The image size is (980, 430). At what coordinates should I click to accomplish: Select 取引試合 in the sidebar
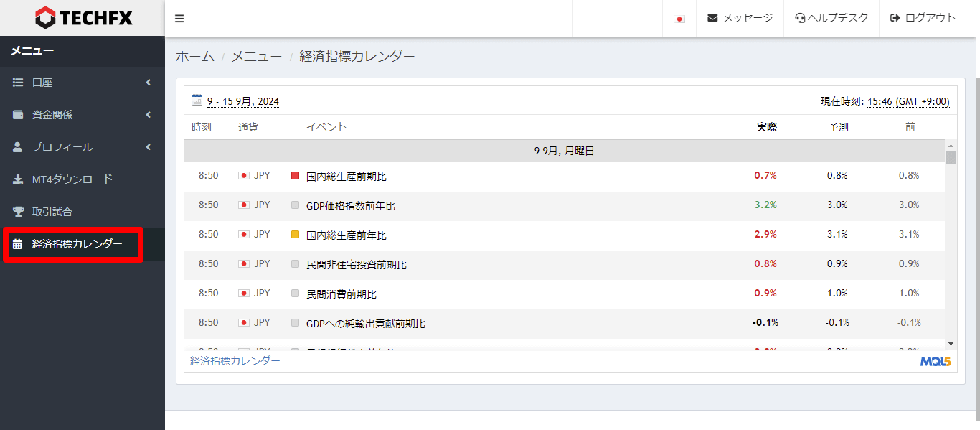(52, 212)
